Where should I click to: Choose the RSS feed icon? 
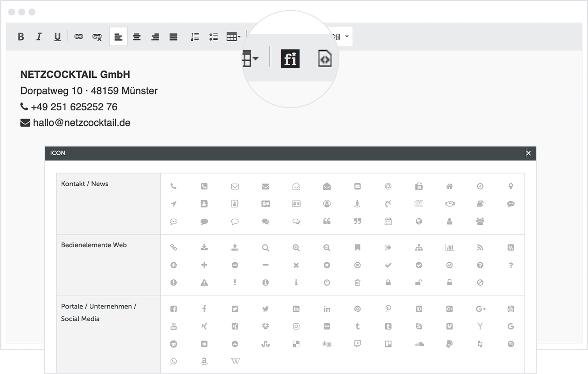(x=480, y=248)
